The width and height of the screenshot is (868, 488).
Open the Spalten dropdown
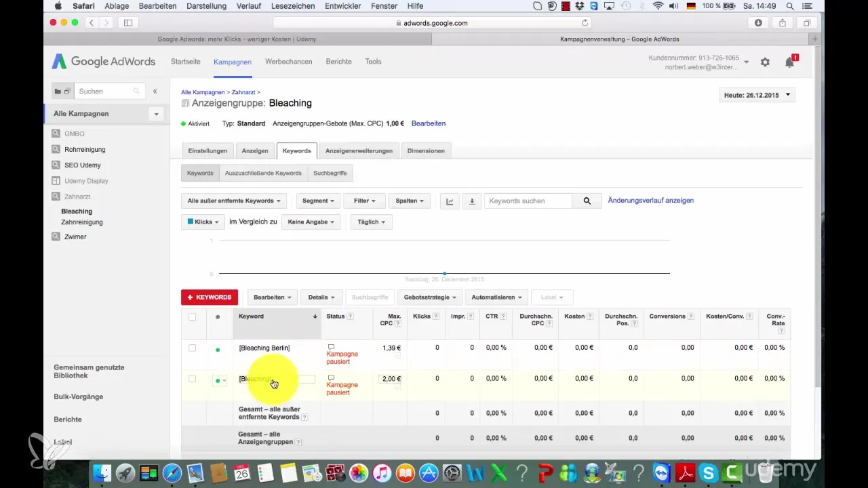click(410, 201)
